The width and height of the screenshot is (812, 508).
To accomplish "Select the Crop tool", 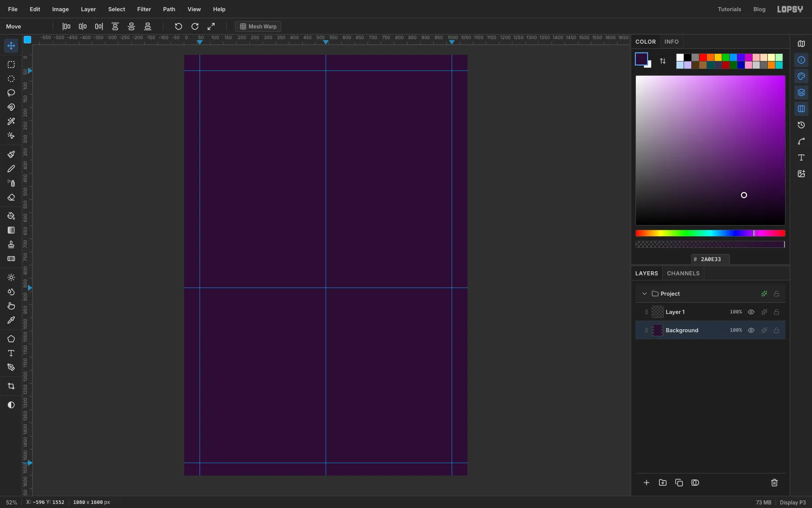I will coord(11,386).
